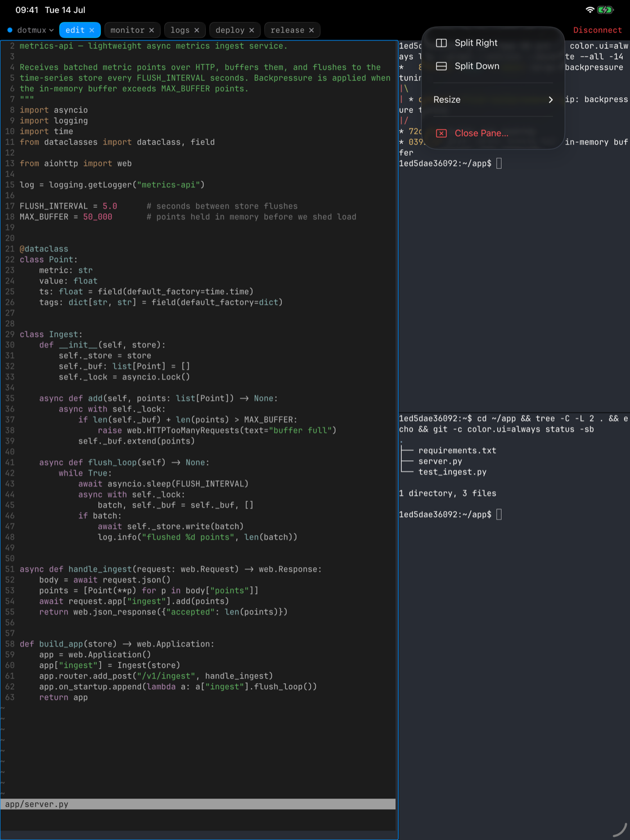The height and width of the screenshot is (840, 630).
Task: Close the logs tab
Action: tap(196, 30)
